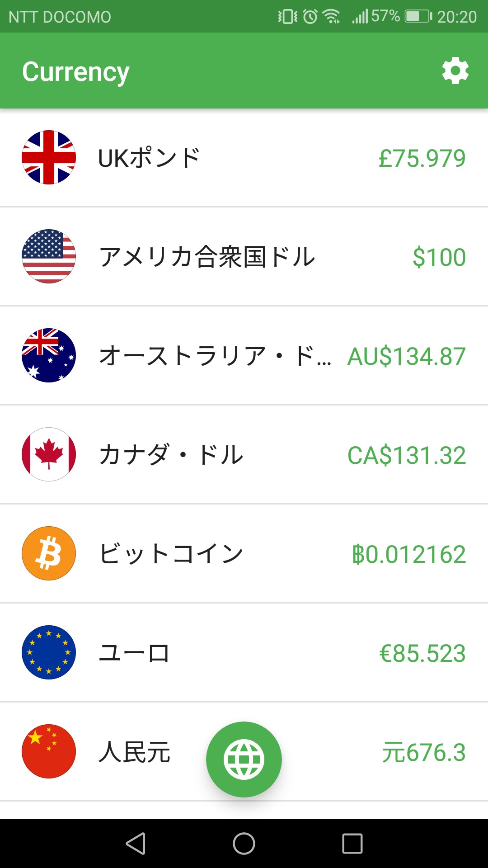This screenshot has width=488, height=868.
Task: Tap the UK flag icon
Action: [x=49, y=157]
